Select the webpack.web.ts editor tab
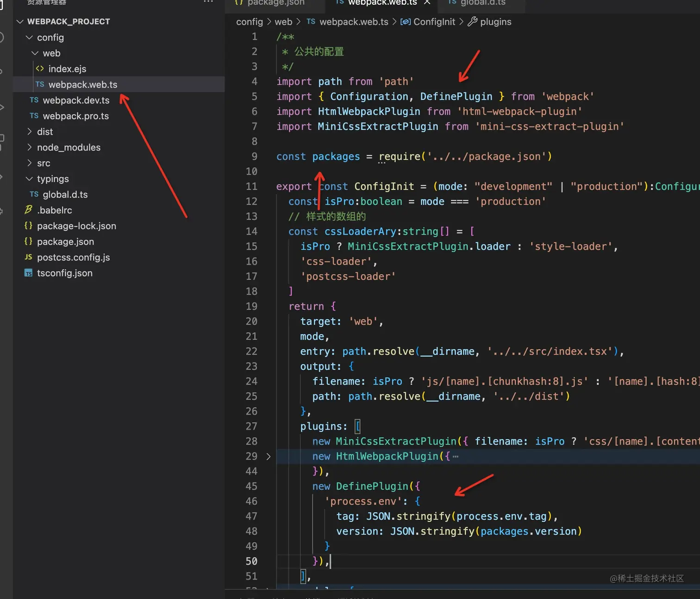The height and width of the screenshot is (599, 700). tap(382, 3)
